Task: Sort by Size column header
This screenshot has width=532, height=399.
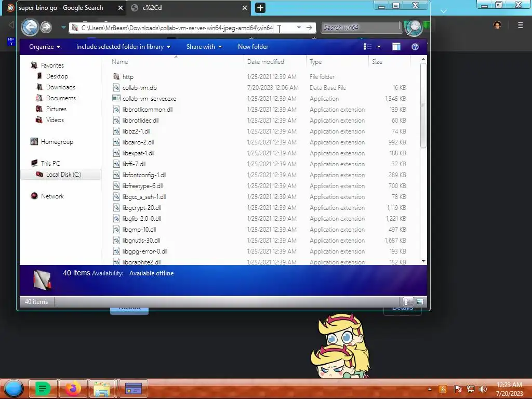Action: pyautogui.click(x=390, y=62)
